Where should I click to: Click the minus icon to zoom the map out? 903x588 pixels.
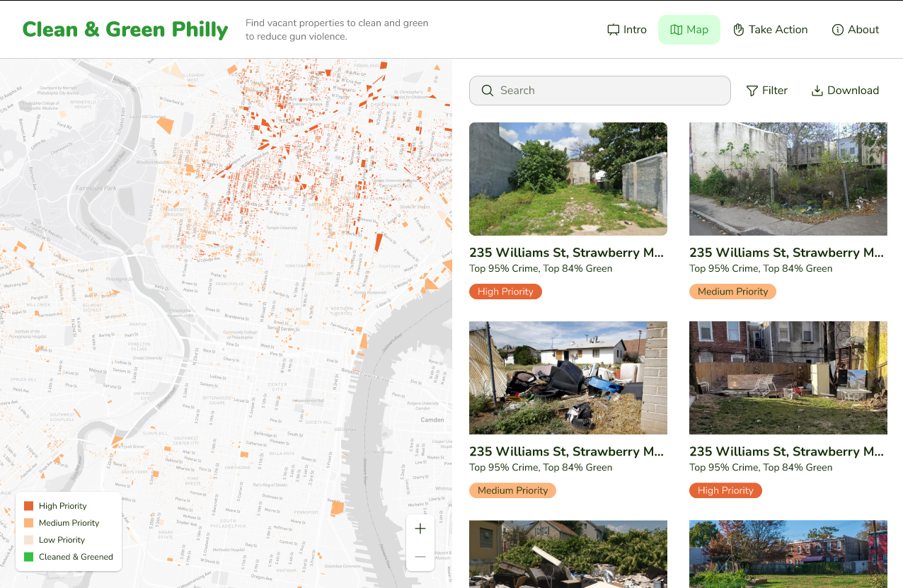pos(420,557)
